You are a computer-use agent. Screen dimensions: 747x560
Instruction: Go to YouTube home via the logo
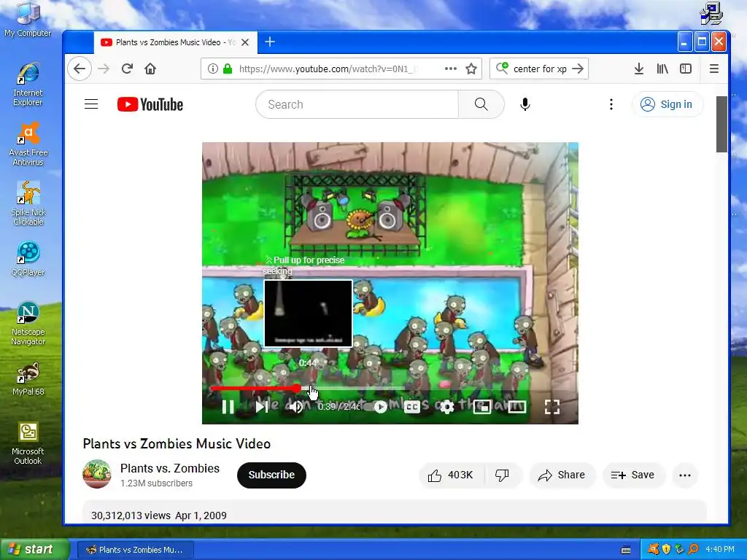(x=150, y=104)
